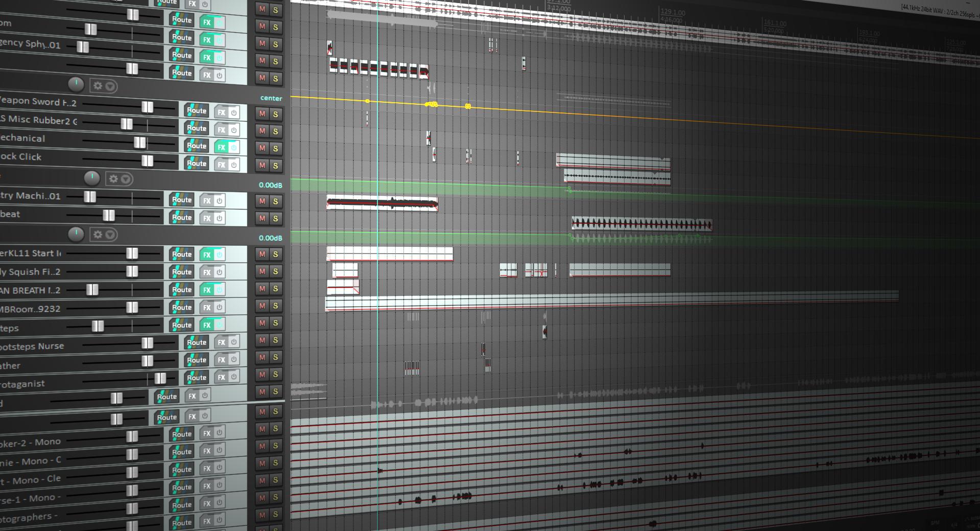
Task: Click volume fader of Weapon Sword track
Action: pyautogui.click(x=147, y=107)
